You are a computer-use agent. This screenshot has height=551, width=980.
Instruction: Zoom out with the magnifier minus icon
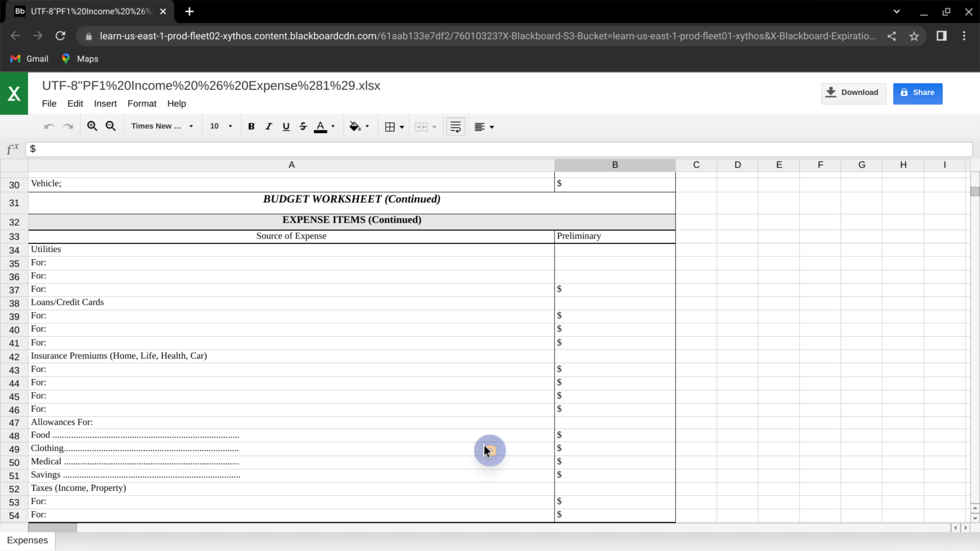coord(111,126)
